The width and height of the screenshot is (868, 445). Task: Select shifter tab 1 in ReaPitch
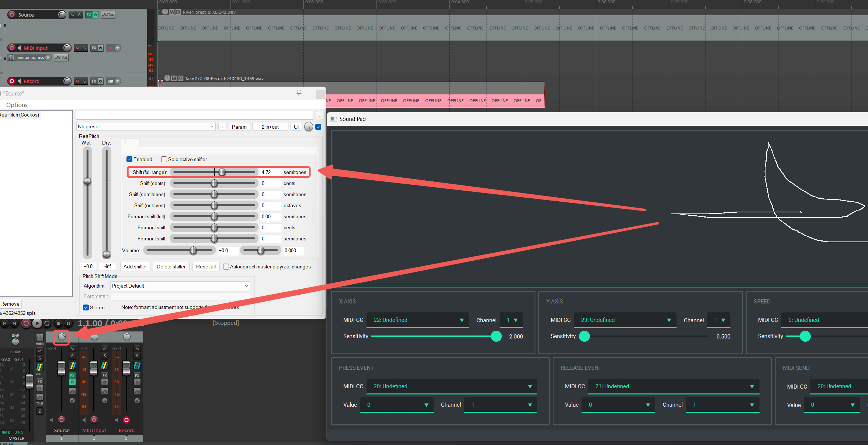tap(130, 143)
